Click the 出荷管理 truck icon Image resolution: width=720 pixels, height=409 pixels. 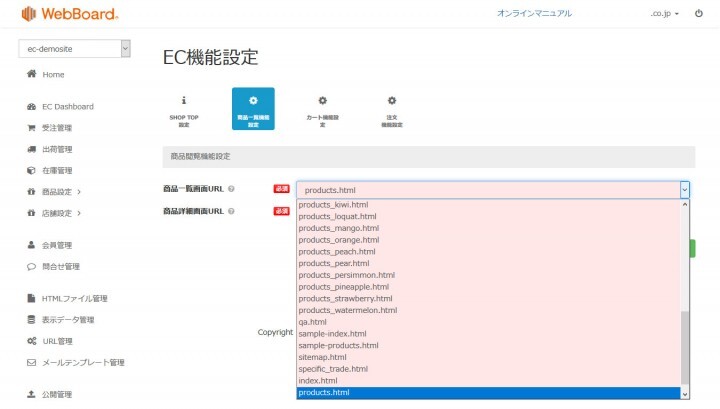31,149
